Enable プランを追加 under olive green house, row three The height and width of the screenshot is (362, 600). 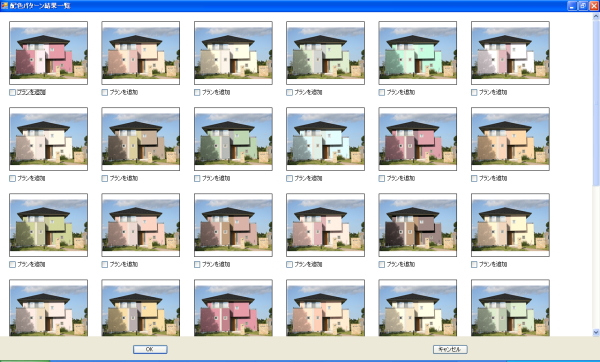[13, 265]
